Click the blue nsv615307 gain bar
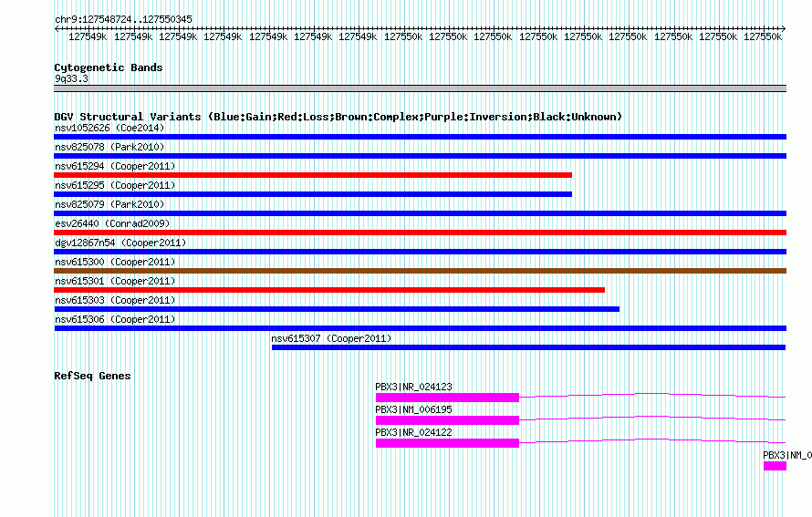The height and width of the screenshot is (517, 812). click(529, 347)
